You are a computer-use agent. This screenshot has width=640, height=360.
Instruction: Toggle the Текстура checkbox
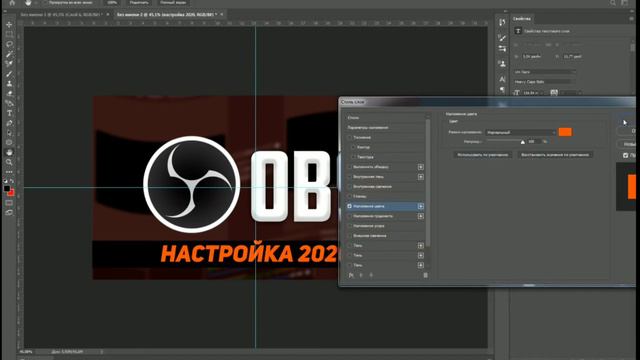(x=353, y=157)
